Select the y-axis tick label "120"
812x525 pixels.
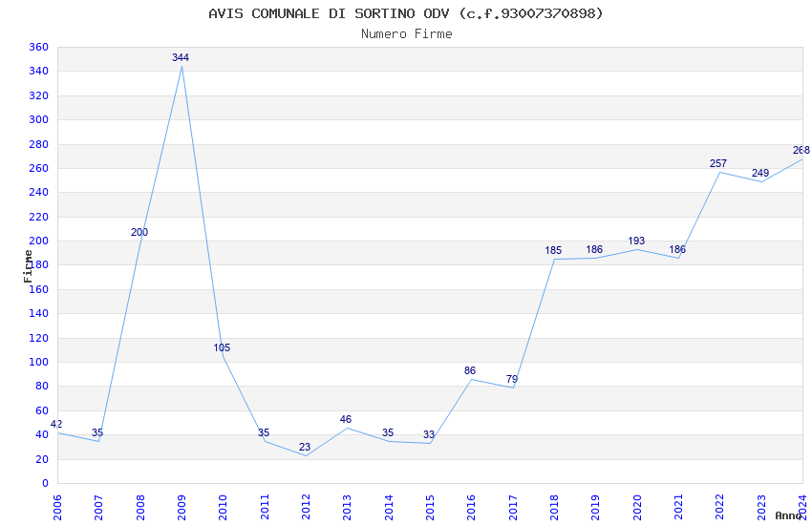point(39,338)
